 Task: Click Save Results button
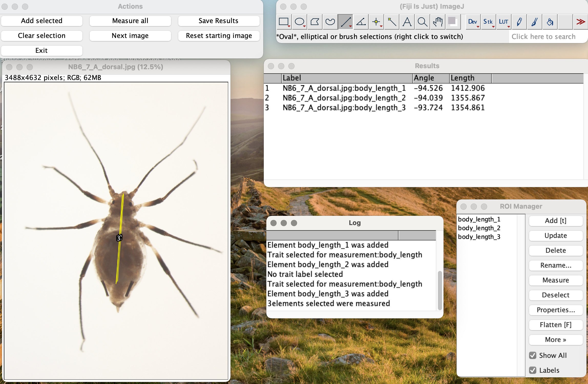tap(219, 21)
